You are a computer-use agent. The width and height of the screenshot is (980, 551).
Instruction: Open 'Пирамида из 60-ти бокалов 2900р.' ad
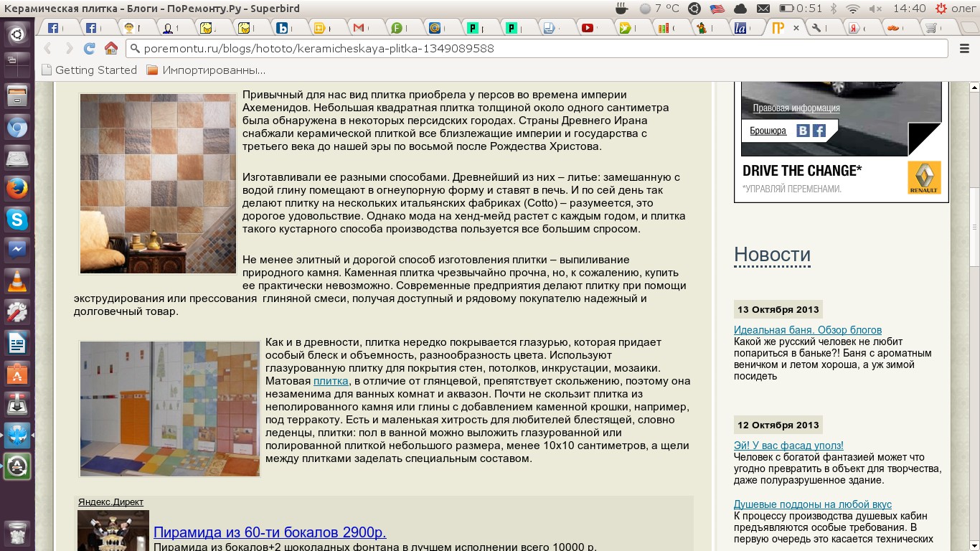pyautogui.click(x=270, y=532)
